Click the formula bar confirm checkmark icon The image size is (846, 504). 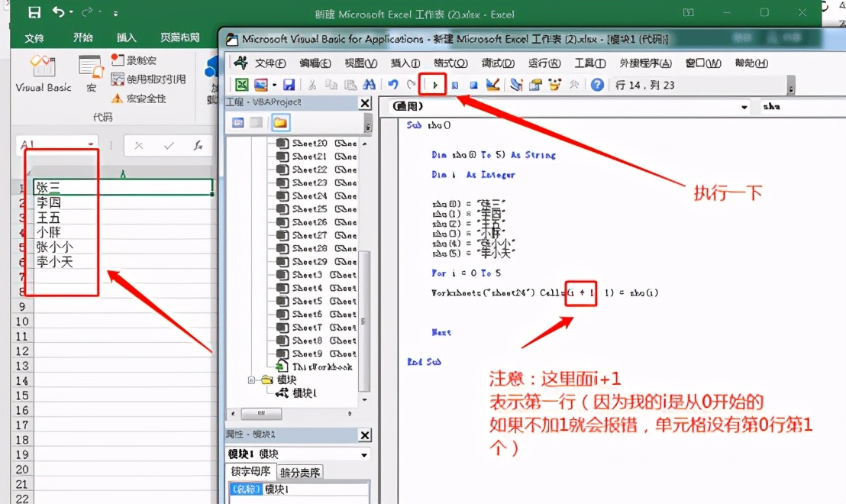169,145
